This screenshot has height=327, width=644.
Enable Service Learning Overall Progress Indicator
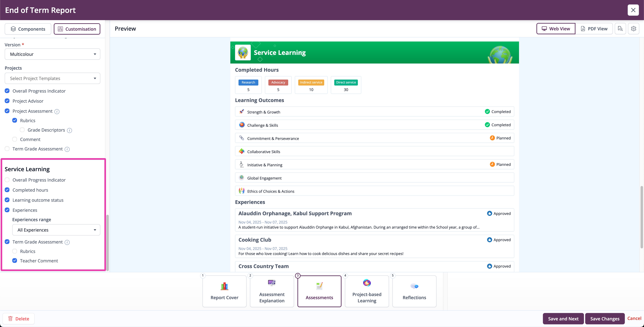(x=7, y=180)
